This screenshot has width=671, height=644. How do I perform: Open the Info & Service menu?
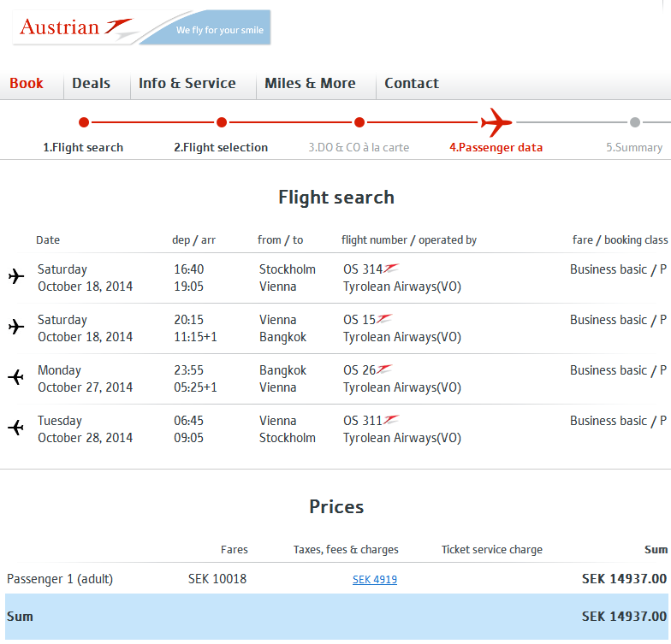[x=187, y=83]
